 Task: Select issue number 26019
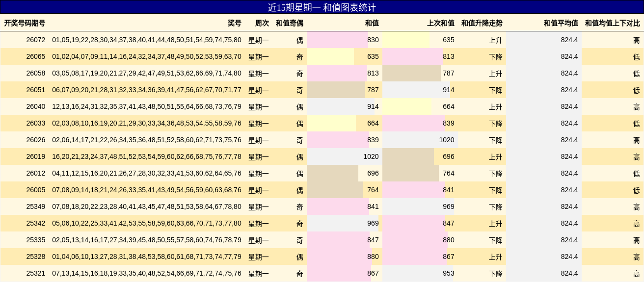pyautogui.click(x=36, y=156)
